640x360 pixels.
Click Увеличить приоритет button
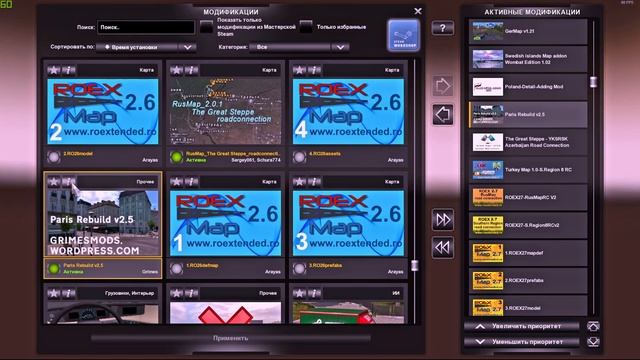click(522, 326)
